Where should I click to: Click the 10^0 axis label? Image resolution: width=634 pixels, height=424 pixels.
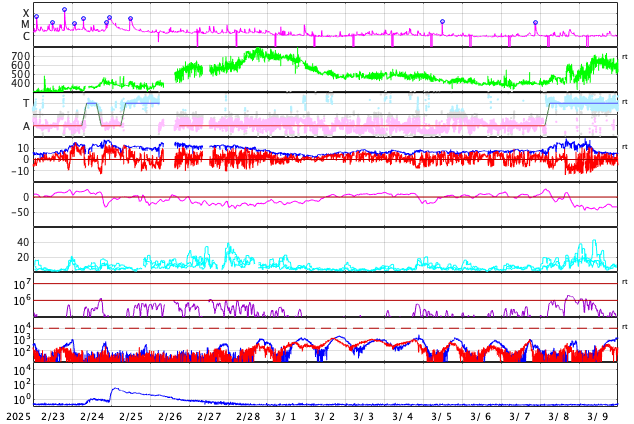(x=21, y=399)
